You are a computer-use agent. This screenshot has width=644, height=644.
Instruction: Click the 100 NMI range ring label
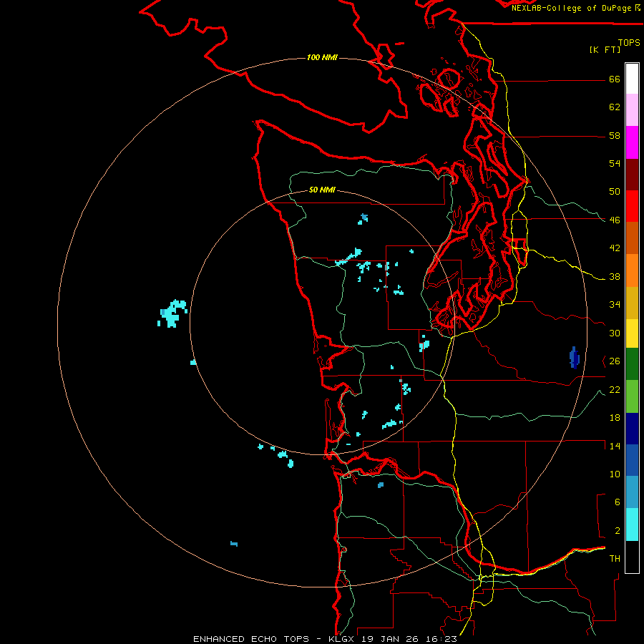(x=322, y=57)
